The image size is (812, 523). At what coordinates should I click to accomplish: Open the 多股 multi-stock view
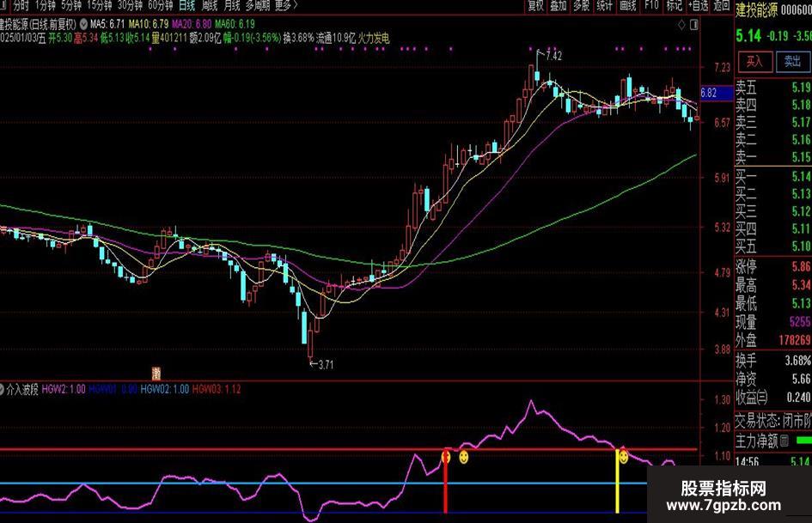(x=581, y=6)
